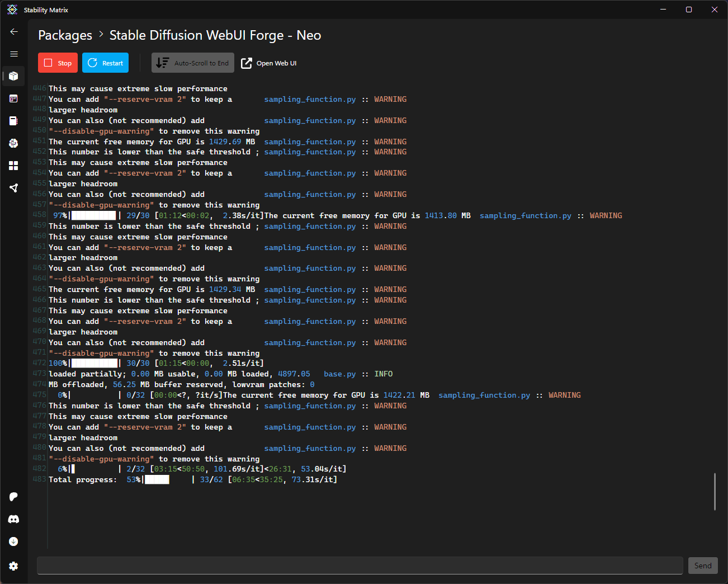Screen dimensions: 728x584
Task: Click the Send button
Action: coord(703,566)
